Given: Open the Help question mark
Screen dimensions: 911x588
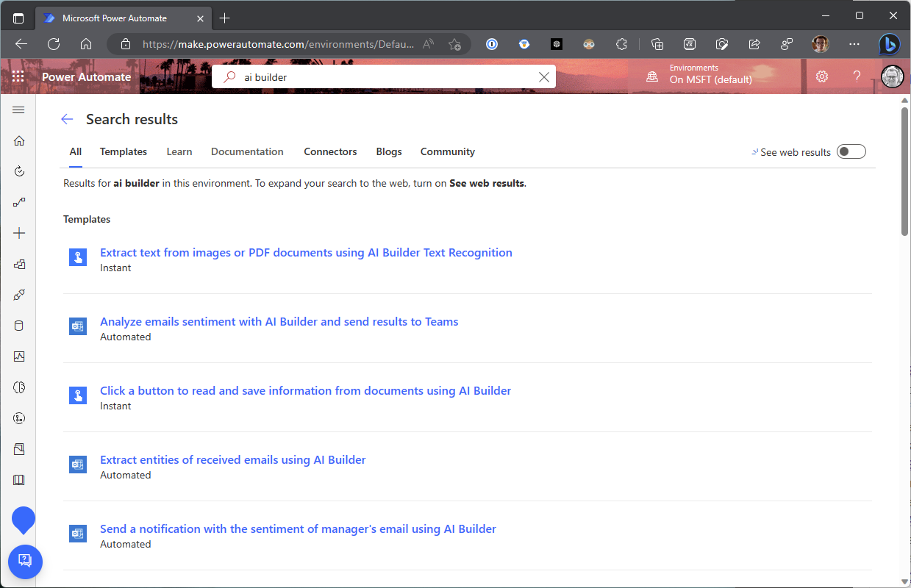Looking at the screenshot, I should point(857,76).
